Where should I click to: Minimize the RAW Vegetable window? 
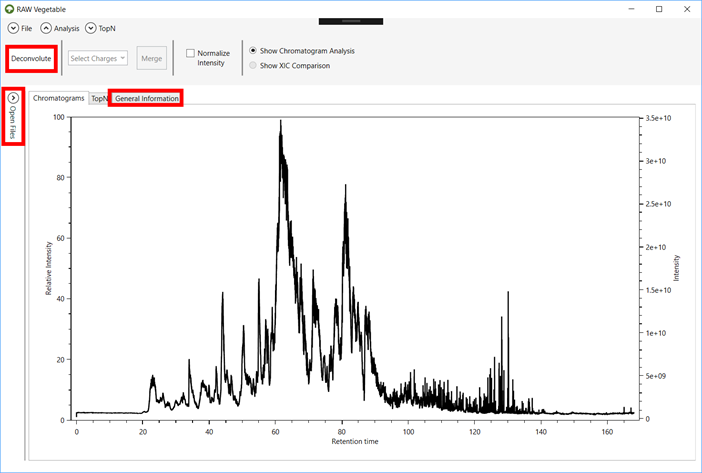point(632,9)
